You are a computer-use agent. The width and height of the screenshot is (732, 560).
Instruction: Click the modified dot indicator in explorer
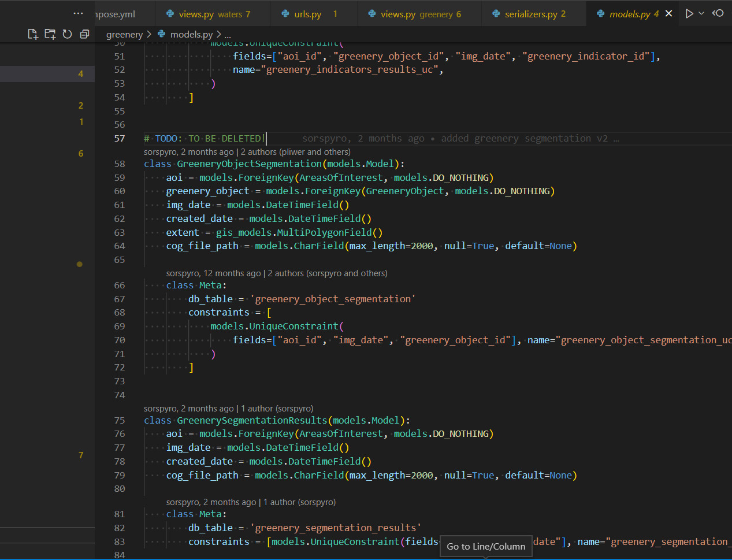click(80, 264)
